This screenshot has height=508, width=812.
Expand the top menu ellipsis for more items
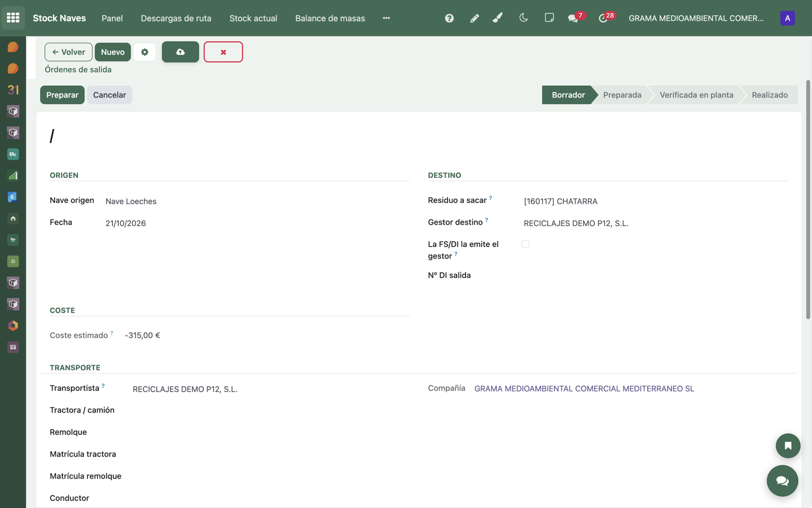click(x=386, y=18)
